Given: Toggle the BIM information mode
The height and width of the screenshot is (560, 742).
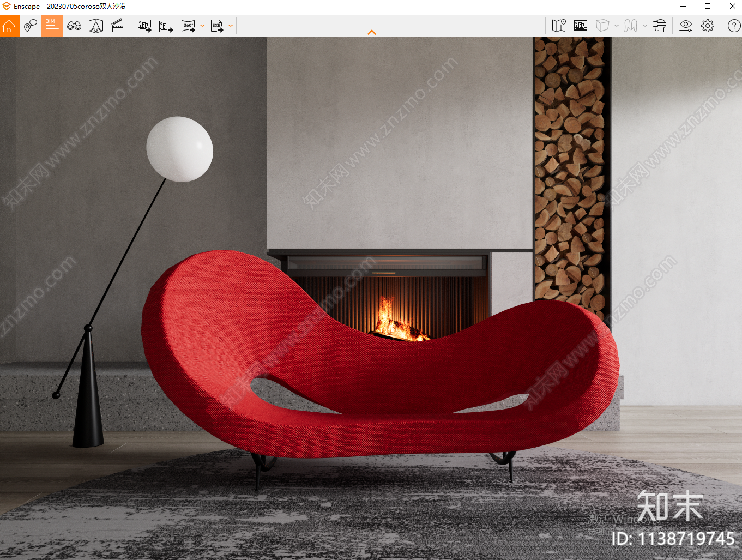Looking at the screenshot, I should click(x=52, y=26).
